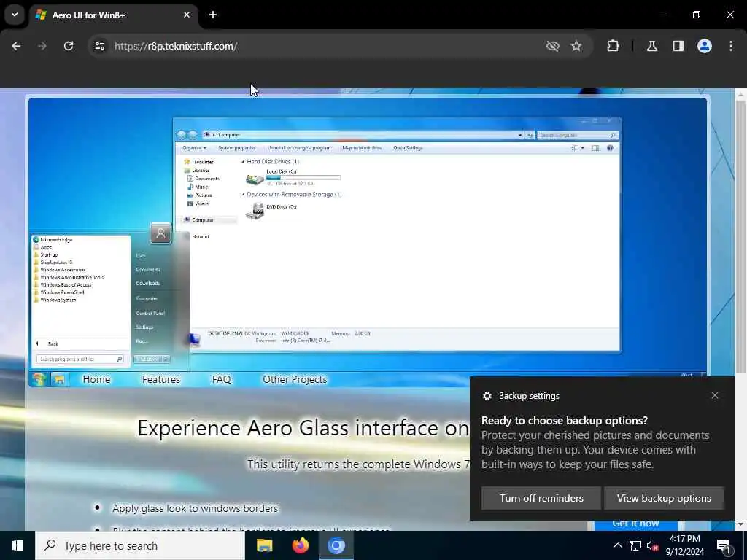This screenshot has width=747, height=560.
Task: Open the Other Projects menu item
Action: point(295,379)
